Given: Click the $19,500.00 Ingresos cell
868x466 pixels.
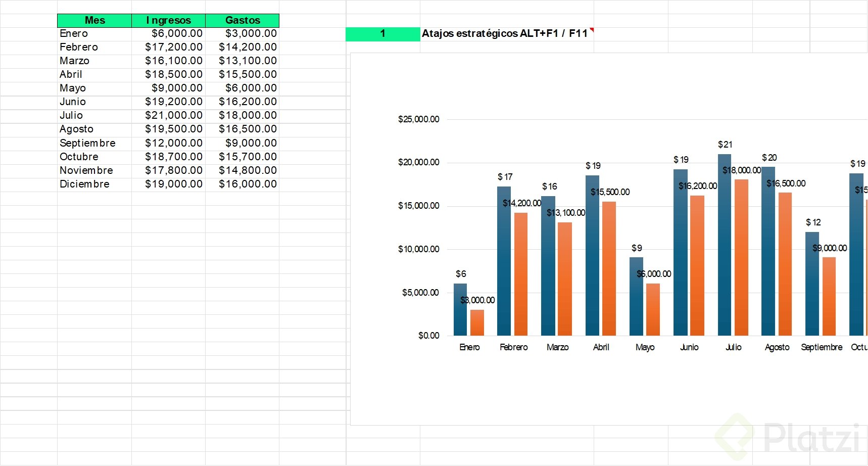Looking at the screenshot, I should click(x=168, y=129).
